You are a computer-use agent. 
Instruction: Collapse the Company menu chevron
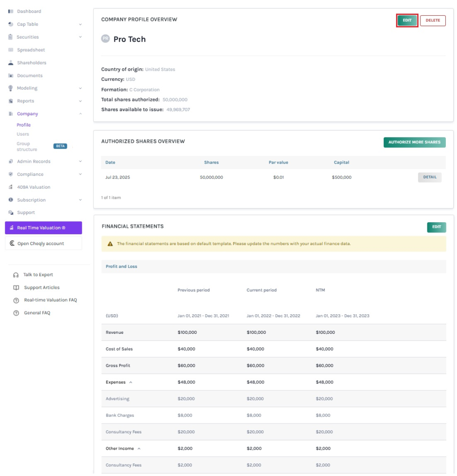(x=80, y=113)
